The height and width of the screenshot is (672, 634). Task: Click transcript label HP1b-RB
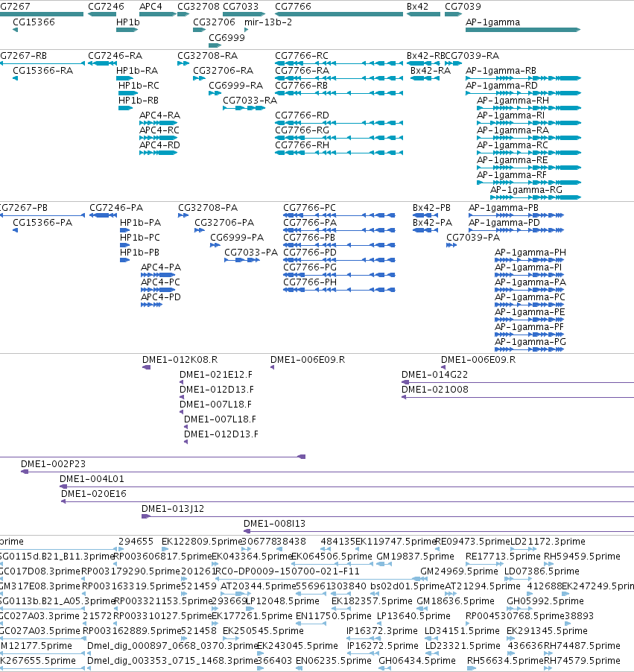139,101
